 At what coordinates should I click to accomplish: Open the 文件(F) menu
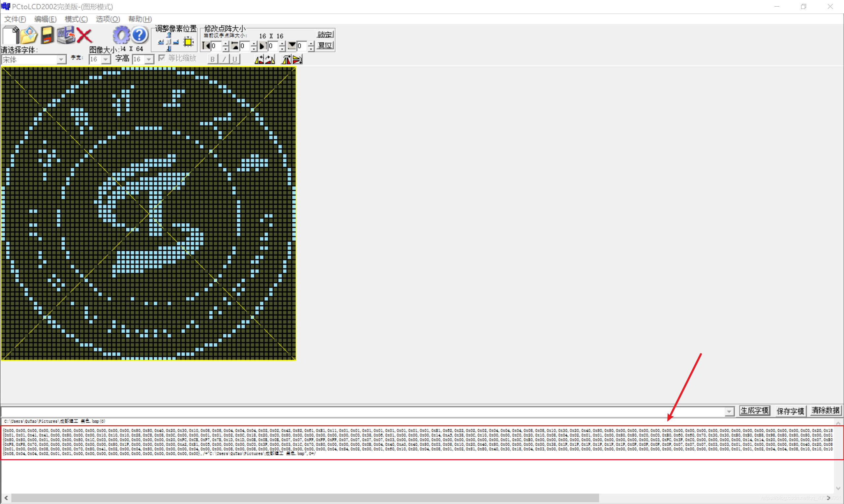[x=15, y=19]
